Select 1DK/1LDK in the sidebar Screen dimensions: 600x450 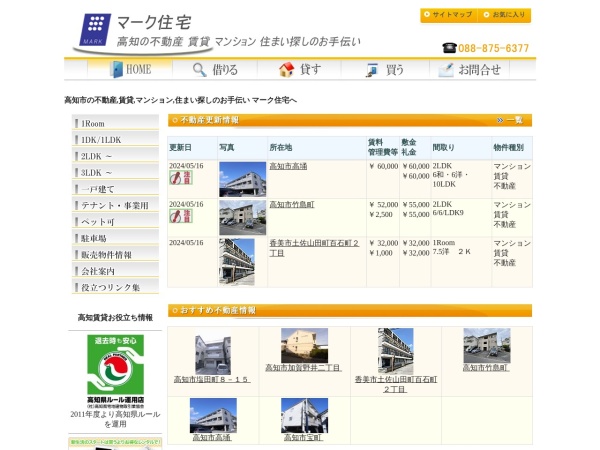tap(115, 140)
